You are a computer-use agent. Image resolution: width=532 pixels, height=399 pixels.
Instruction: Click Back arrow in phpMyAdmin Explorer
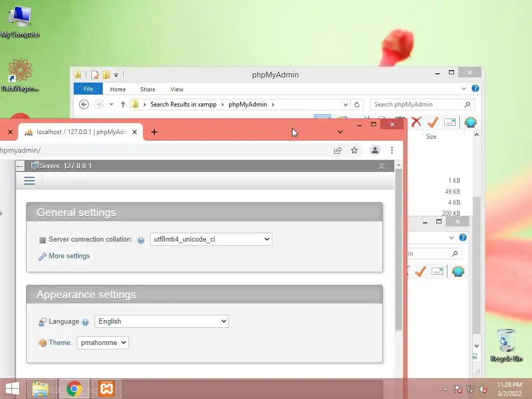[x=84, y=104]
